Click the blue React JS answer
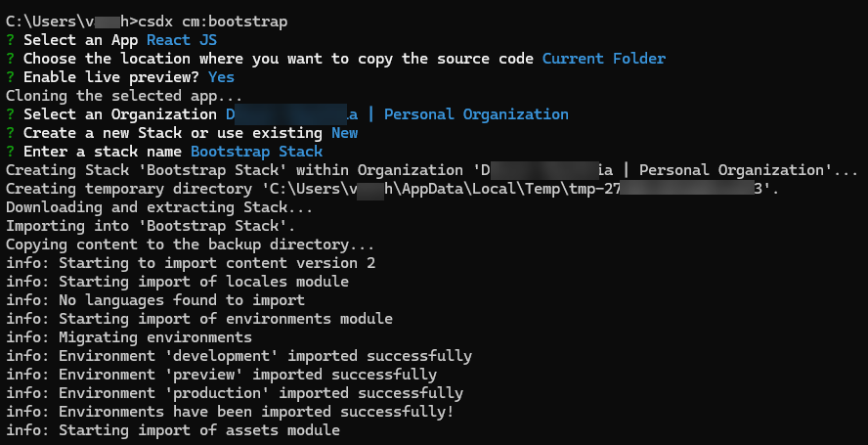 pyautogui.click(x=182, y=40)
